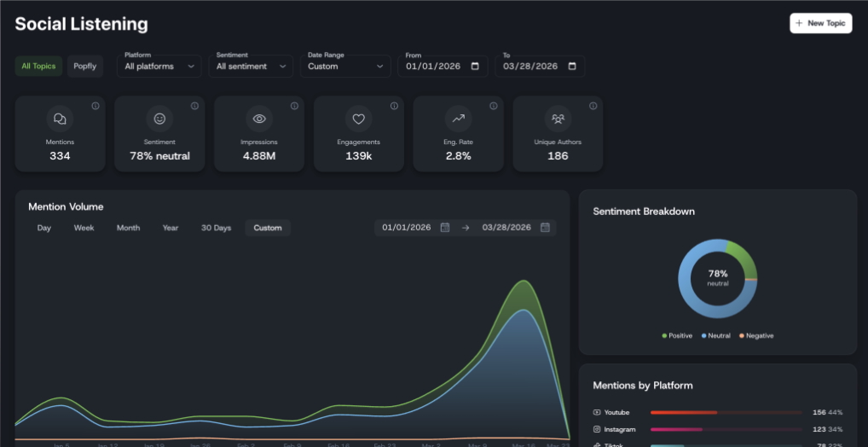Image resolution: width=868 pixels, height=447 pixels.
Task: Click chart end date calendar icon
Action: coord(545,227)
